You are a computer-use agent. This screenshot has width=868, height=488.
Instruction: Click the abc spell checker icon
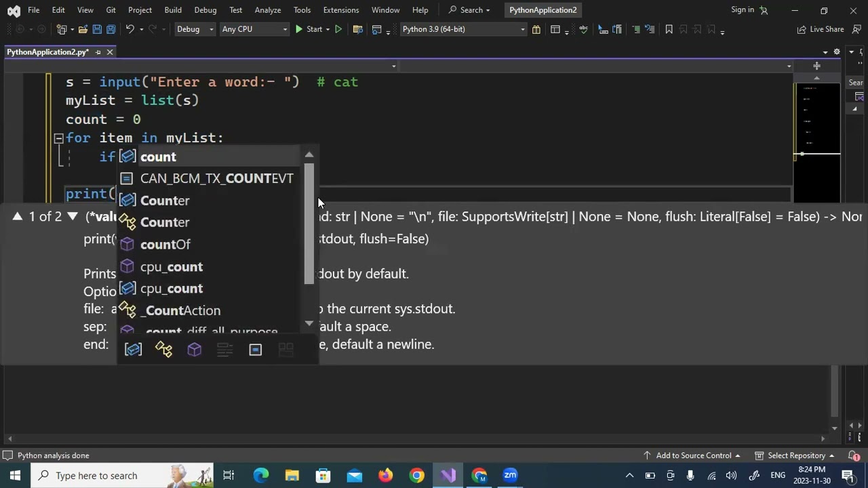[x=583, y=29]
